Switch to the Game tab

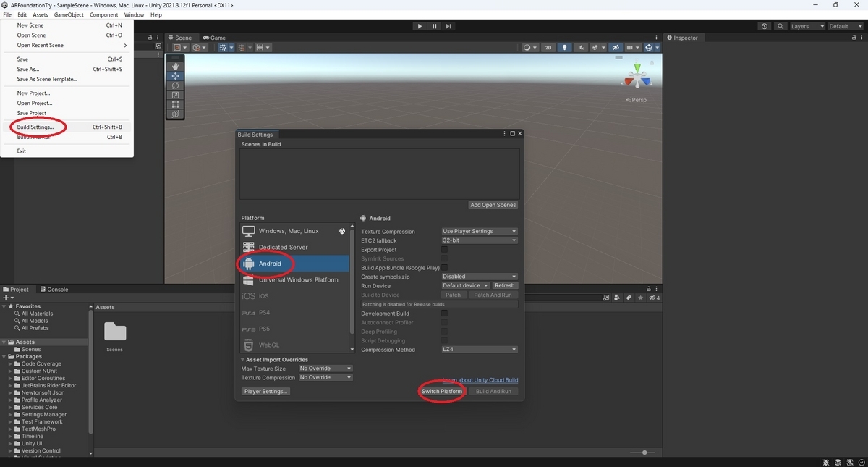click(x=214, y=38)
